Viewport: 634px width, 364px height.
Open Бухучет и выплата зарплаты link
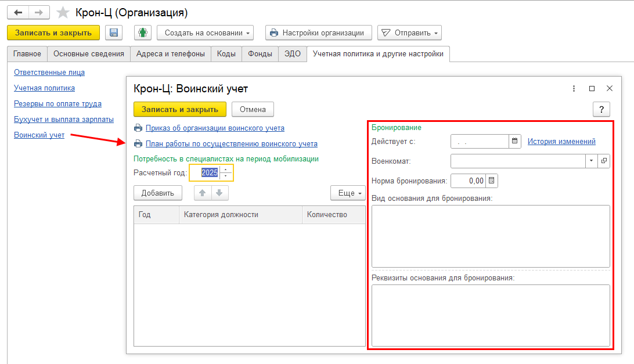coord(63,120)
